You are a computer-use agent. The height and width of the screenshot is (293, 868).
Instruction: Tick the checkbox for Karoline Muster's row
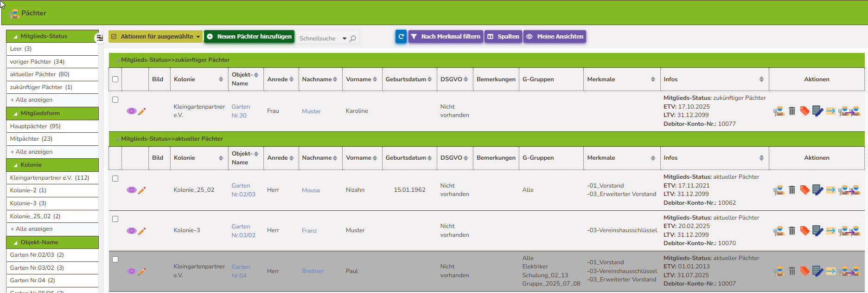(x=115, y=100)
